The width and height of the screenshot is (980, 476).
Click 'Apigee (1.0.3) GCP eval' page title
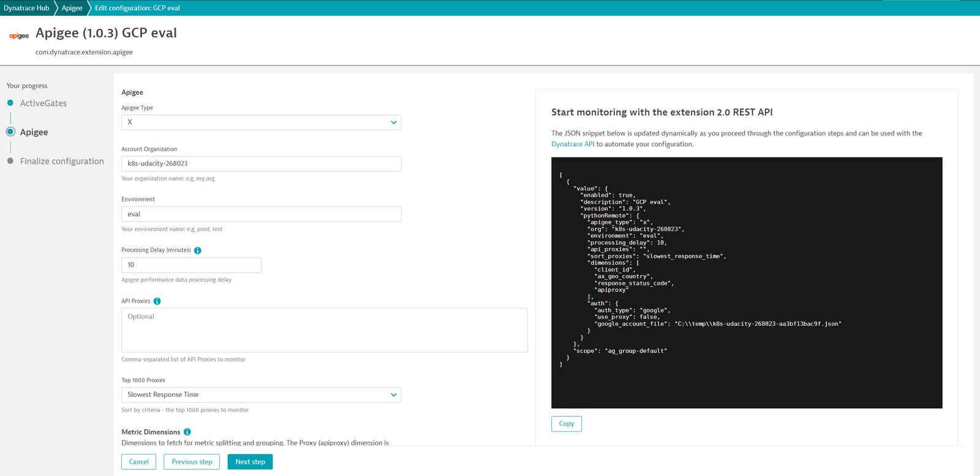tap(106, 33)
